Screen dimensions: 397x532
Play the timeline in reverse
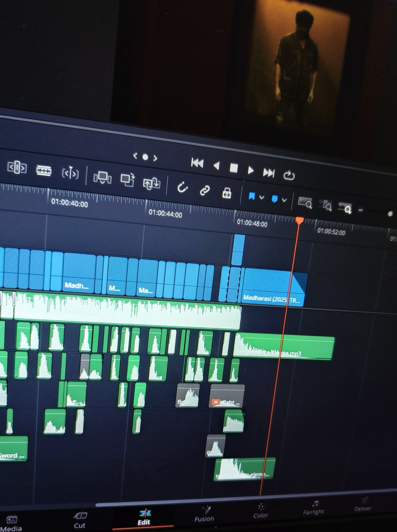pyautogui.click(x=216, y=166)
